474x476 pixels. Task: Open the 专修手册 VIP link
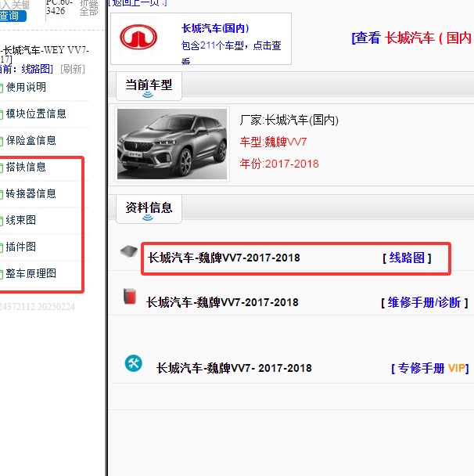click(x=429, y=368)
